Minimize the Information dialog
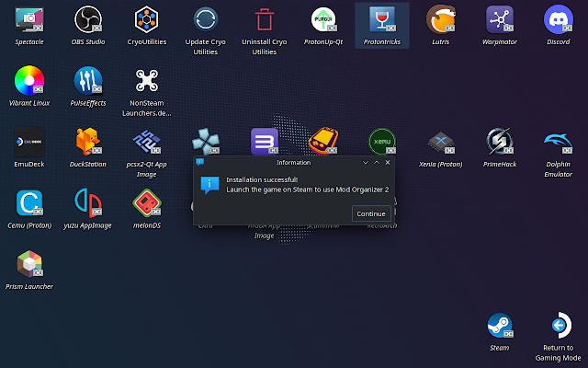588x368 pixels. 366,163
